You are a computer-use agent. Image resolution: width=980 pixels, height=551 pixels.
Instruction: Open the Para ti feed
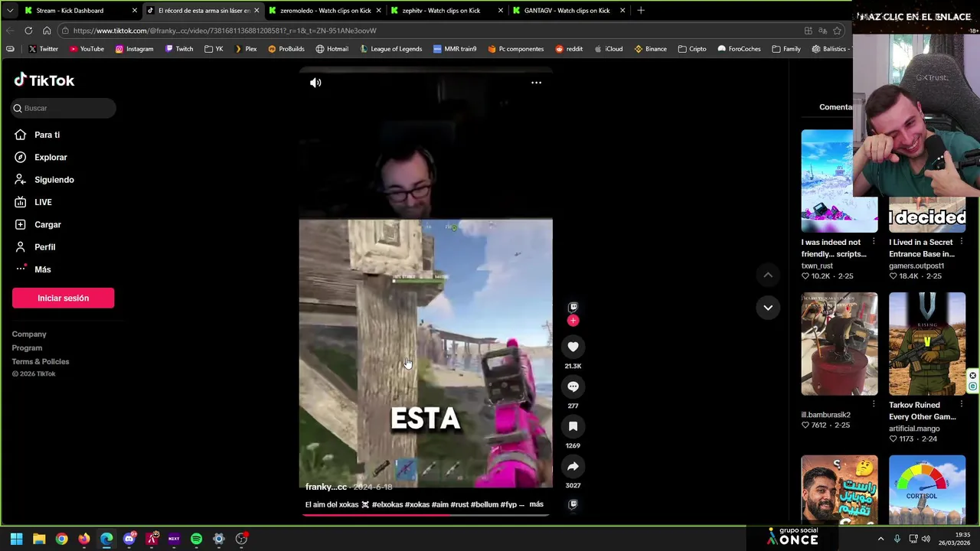pyautogui.click(x=47, y=135)
